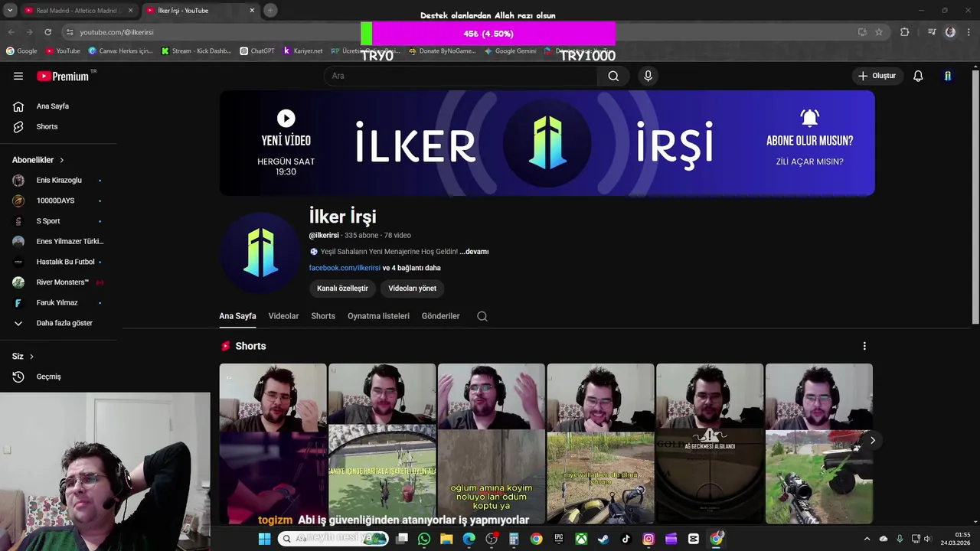
Task: Open the ChatGPT bookmark
Action: pyautogui.click(x=256, y=51)
